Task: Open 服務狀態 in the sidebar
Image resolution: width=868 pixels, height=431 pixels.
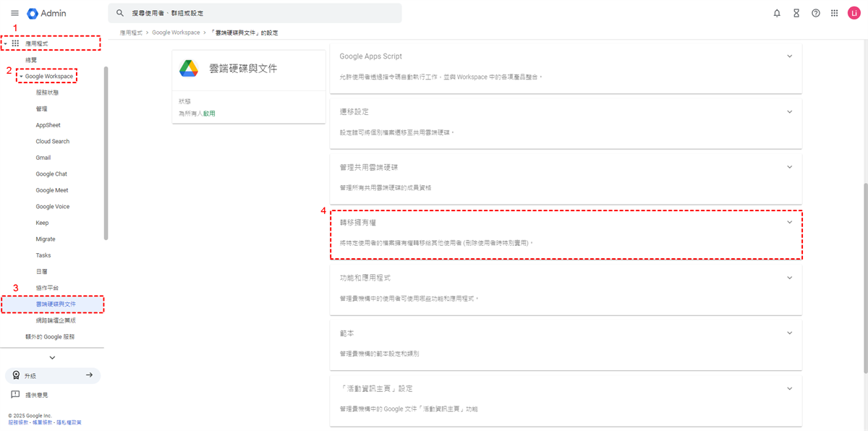Action: 48,93
